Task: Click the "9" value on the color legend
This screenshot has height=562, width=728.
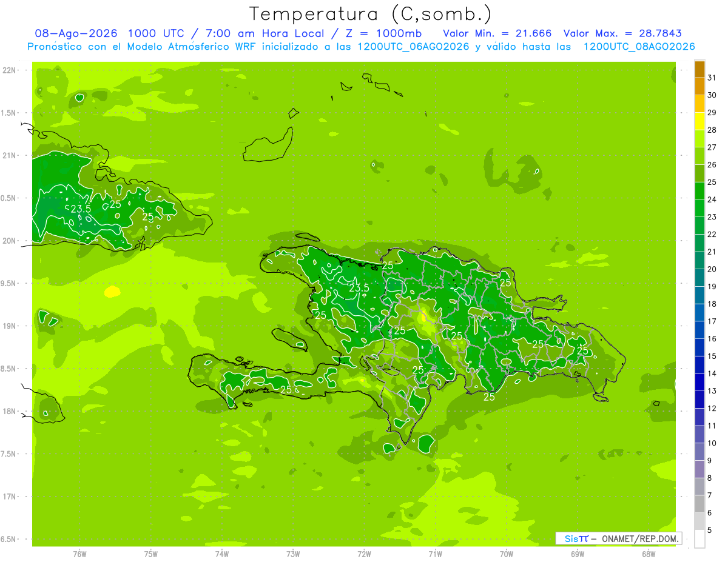Action: 709,461
